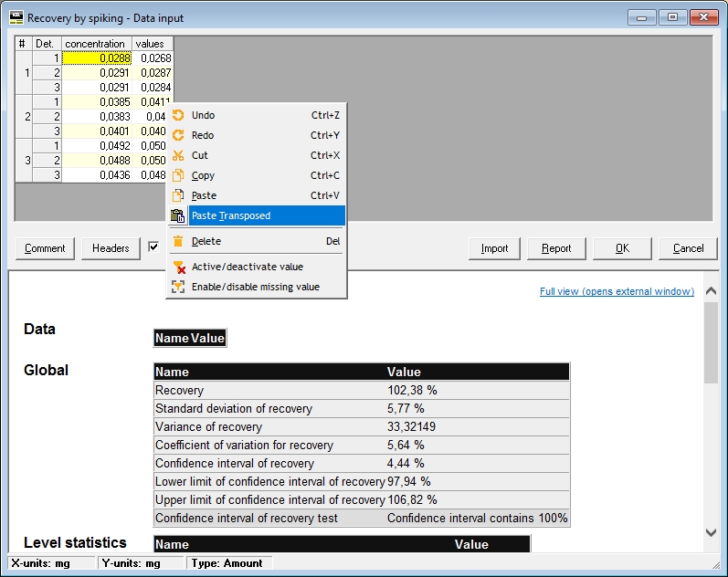Screen dimensions: 728x577
Task: Click sample group 2 row header
Action: click(x=24, y=117)
